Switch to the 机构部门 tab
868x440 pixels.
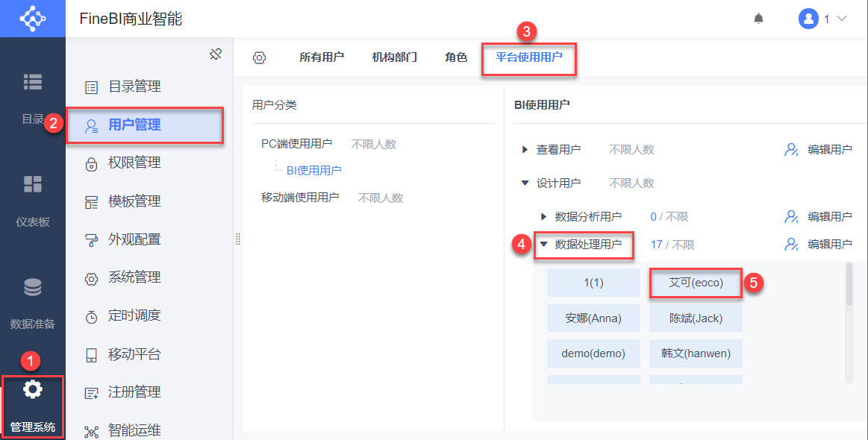click(x=394, y=57)
